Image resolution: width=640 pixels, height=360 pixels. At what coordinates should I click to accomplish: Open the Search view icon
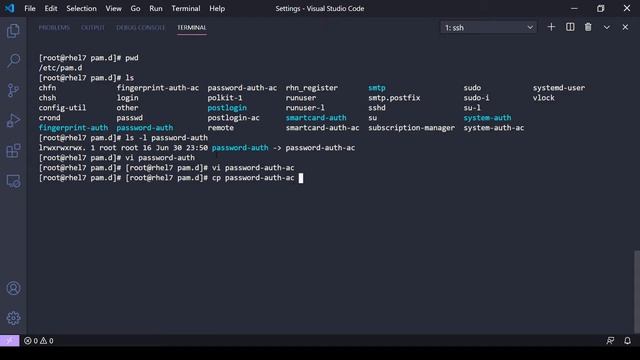[13, 60]
